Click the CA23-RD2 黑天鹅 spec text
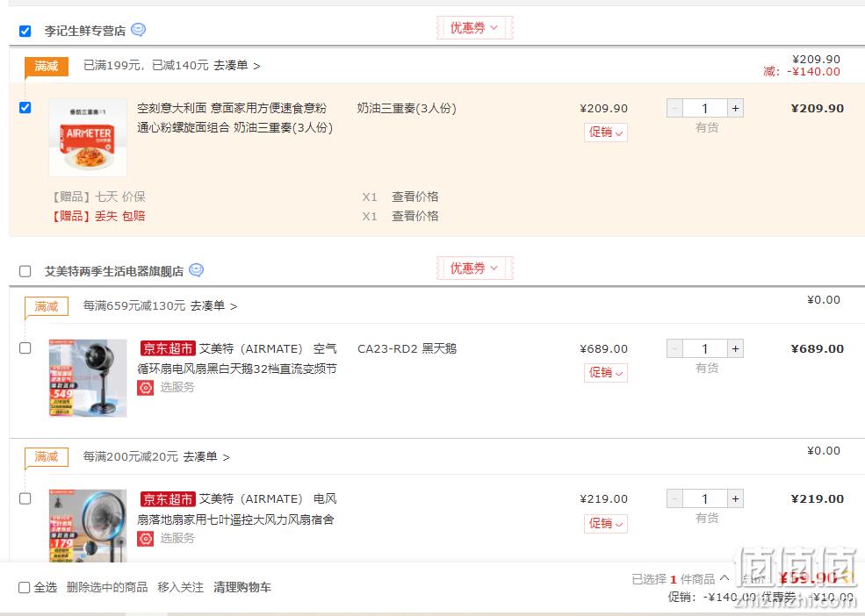865x616 pixels. pos(407,348)
